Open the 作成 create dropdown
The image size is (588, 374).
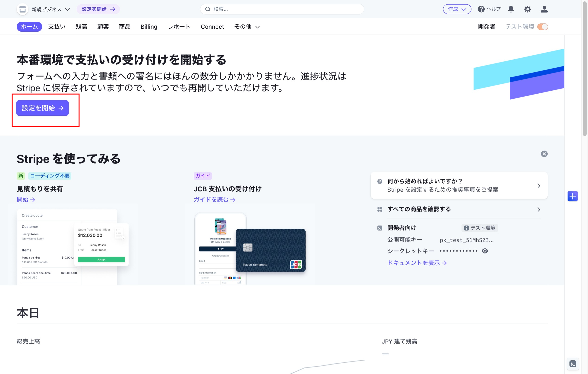[x=457, y=9]
